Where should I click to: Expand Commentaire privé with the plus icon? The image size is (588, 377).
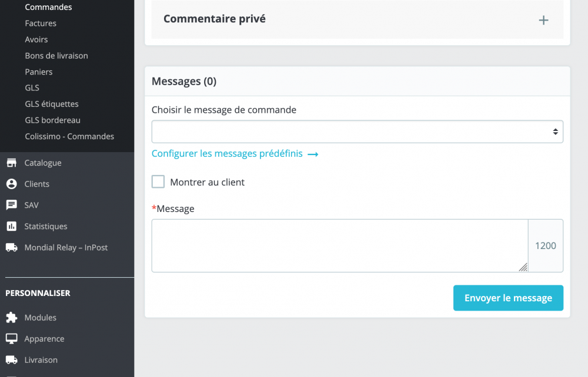pyautogui.click(x=544, y=20)
